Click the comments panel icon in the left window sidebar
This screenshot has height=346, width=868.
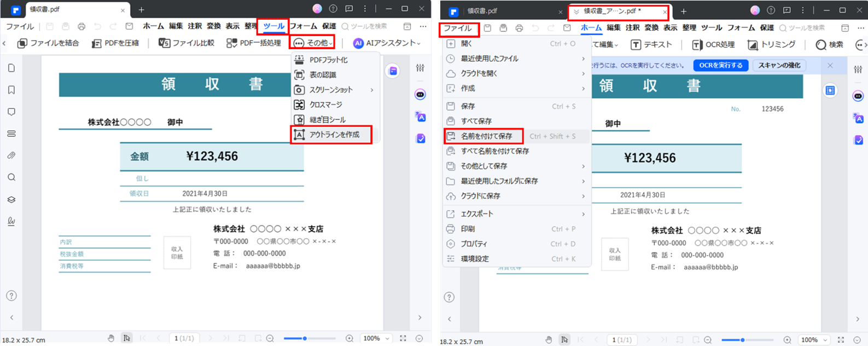tap(11, 112)
